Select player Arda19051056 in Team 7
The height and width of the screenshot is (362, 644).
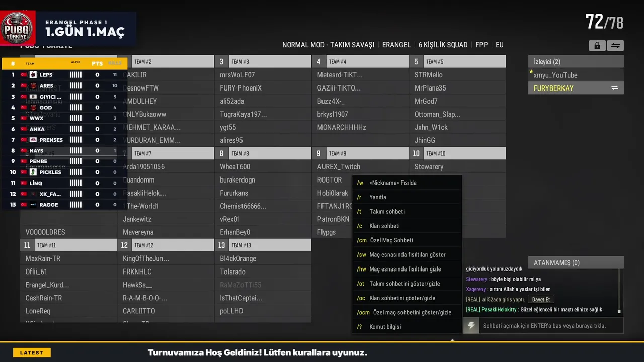(x=166, y=166)
